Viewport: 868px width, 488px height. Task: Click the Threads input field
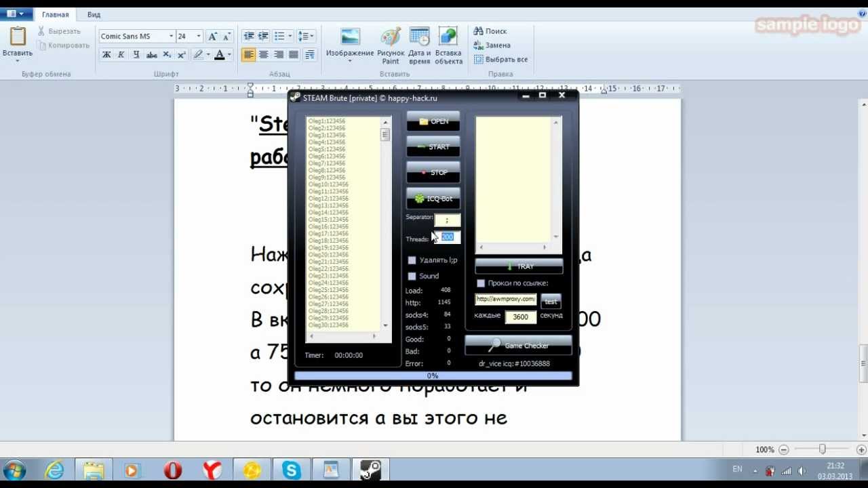(448, 237)
